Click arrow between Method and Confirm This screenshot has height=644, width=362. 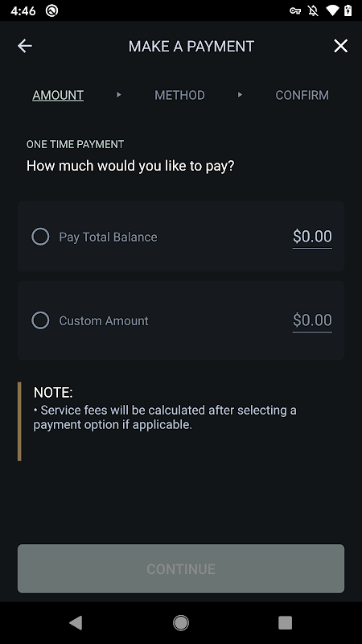tap(240, 95)
